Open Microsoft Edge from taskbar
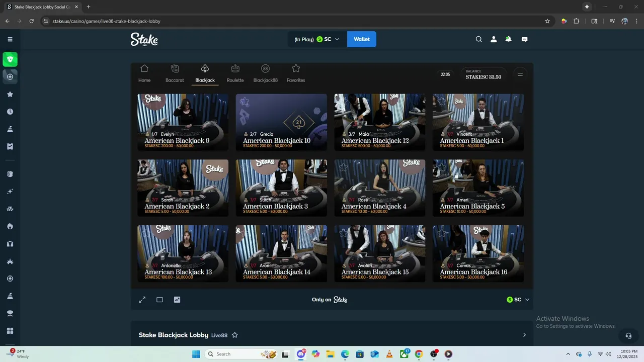Viewport: 644px width, 362px height. 345,354
